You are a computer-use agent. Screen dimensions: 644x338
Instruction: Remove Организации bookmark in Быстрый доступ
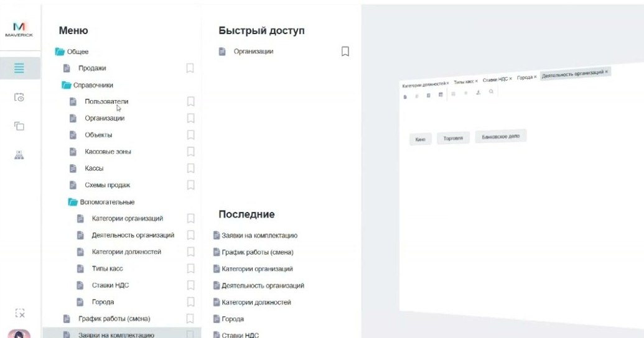pos(345,52)
